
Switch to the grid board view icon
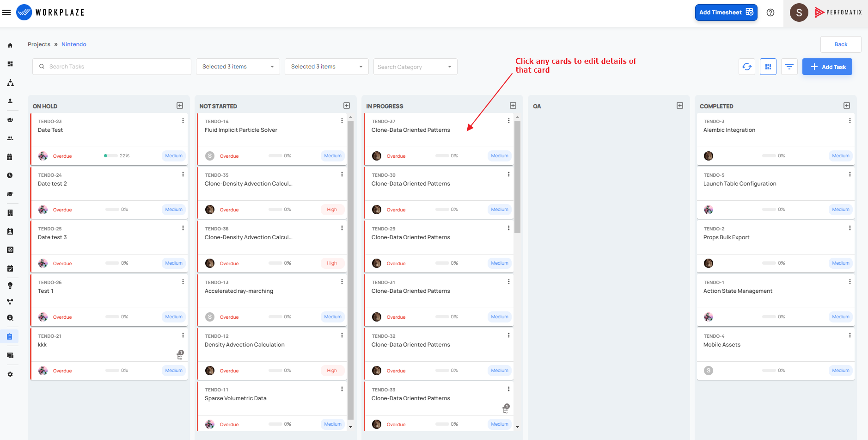[x=768, y=67]
